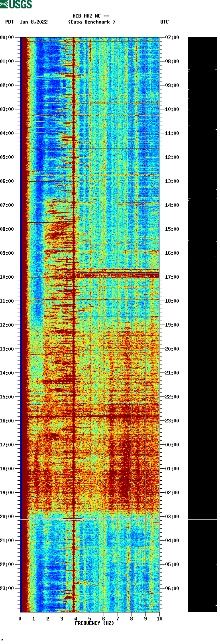
Task: Click the 7 tick on the frequency axis
Action: 118,618
